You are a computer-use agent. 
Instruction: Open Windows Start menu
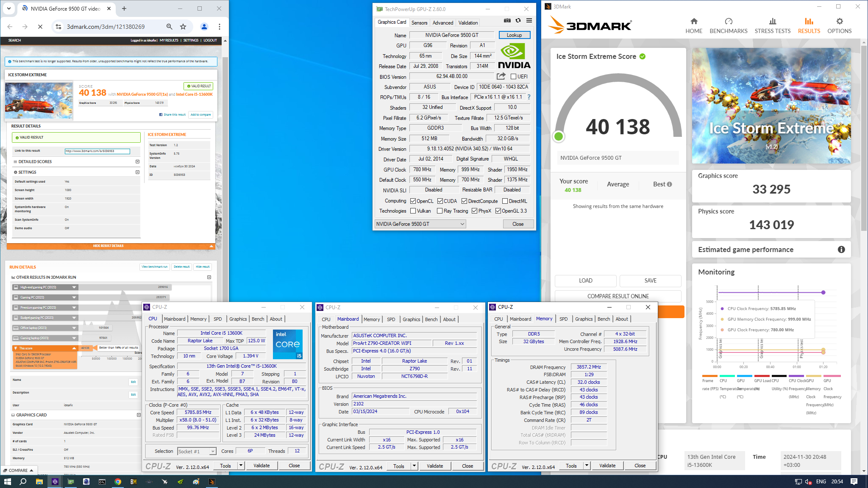7,482
